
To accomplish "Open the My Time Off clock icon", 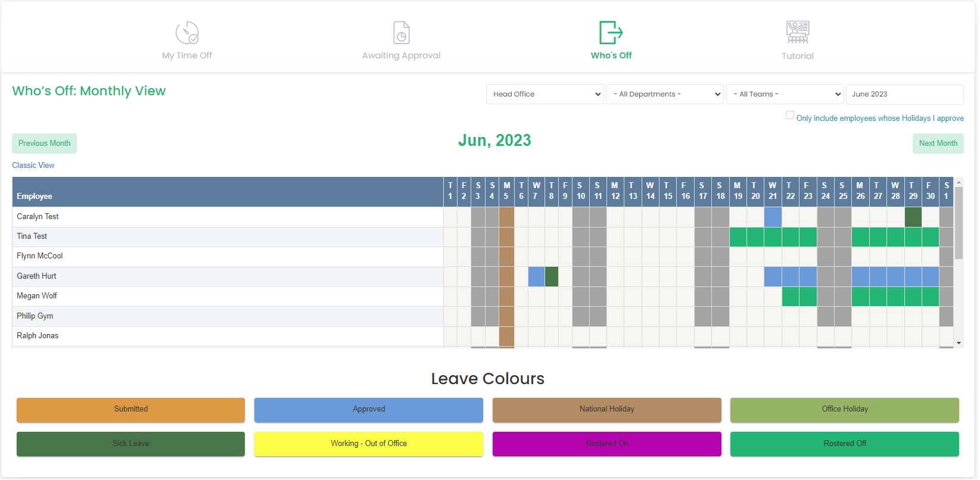I will coord(187,33).
